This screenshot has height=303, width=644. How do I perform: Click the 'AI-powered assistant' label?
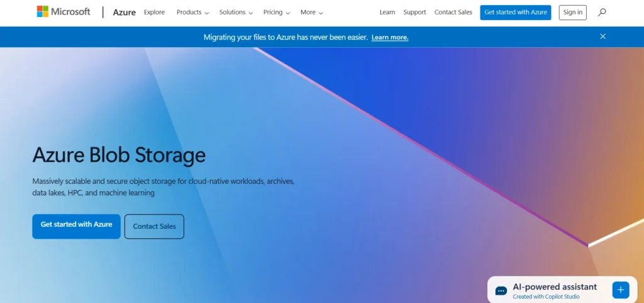555,287
